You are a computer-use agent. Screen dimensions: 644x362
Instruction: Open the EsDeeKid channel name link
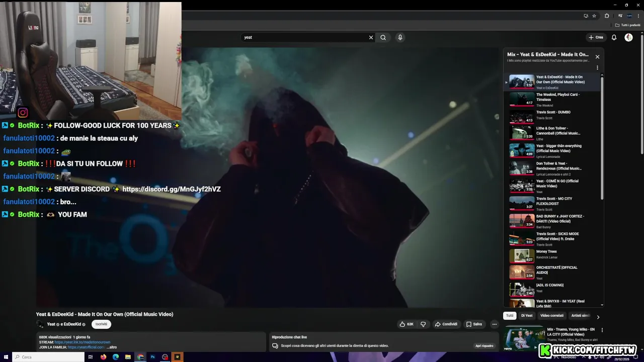pos(72,324)
